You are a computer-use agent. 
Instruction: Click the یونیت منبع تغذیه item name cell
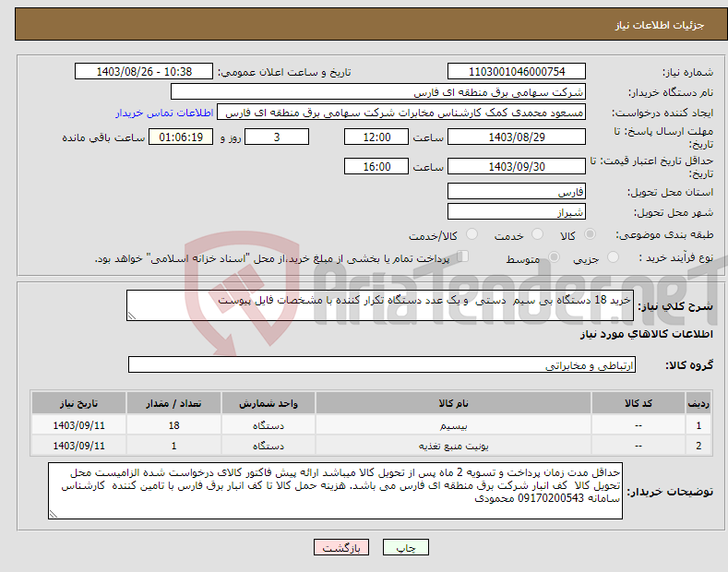[x=454, y=446]
